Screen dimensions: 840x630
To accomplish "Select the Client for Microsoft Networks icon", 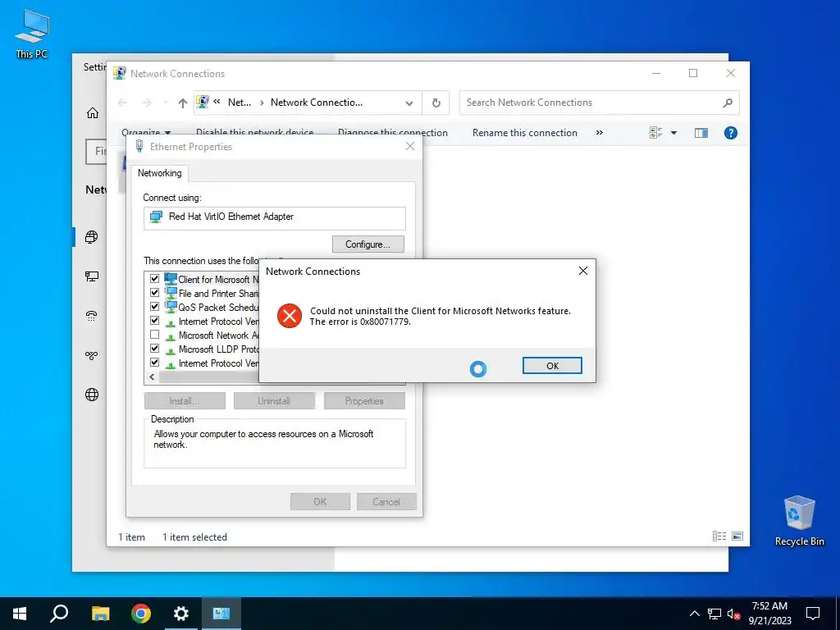I will 171,279.
